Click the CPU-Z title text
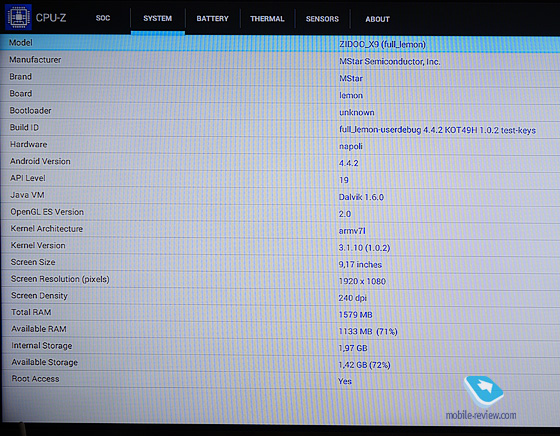 51,17
